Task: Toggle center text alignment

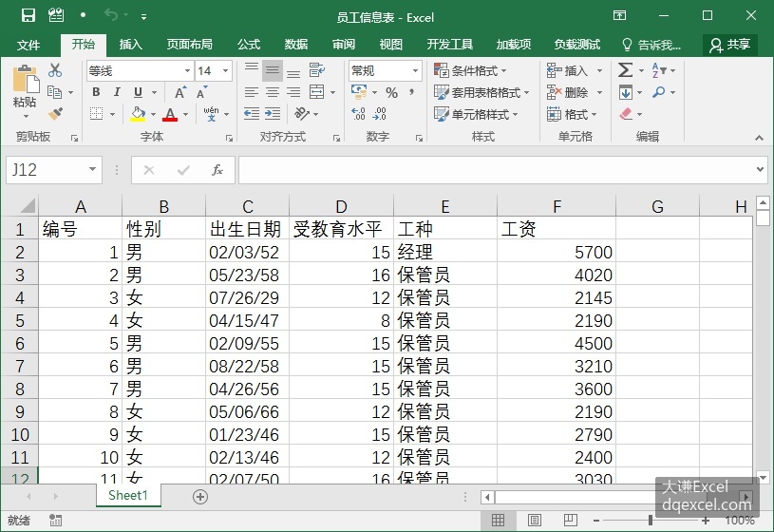Action: [273, 92]
